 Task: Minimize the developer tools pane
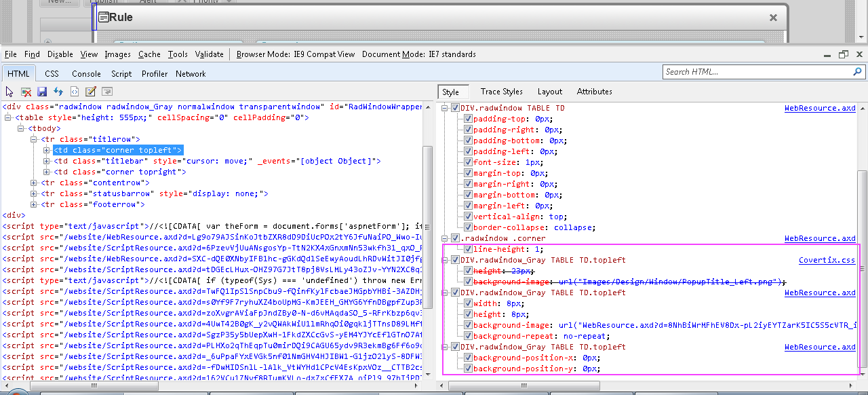(x=828, y=54)
